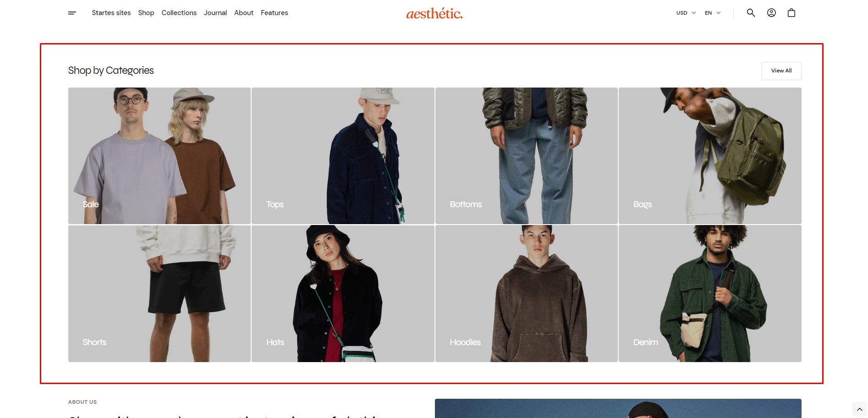The width and height of the screenshot is (868, 418).
Task: Click the search magnifier icon
Action: coord(751,13)
